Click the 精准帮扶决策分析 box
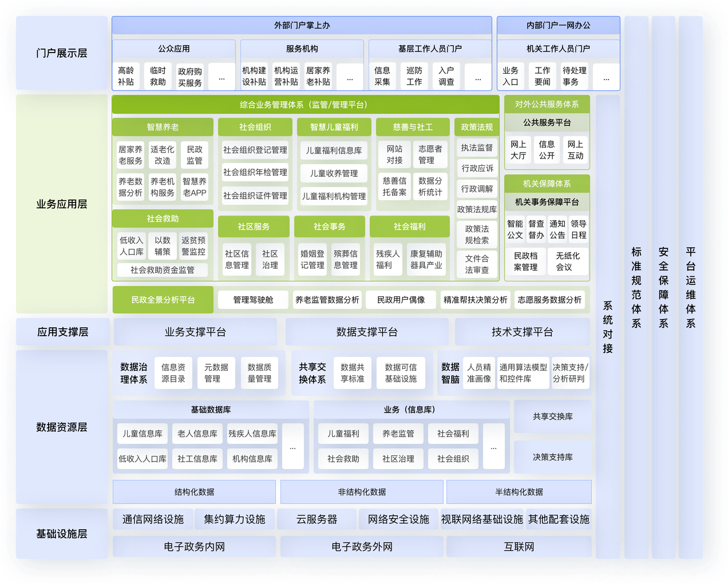The width and height of the screenshot is (728, 584). (x=475, y=300)
